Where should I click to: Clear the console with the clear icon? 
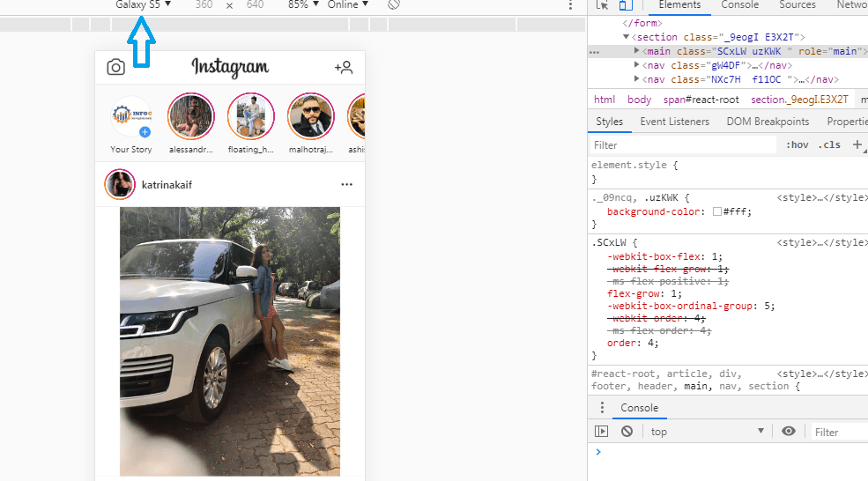627,431
